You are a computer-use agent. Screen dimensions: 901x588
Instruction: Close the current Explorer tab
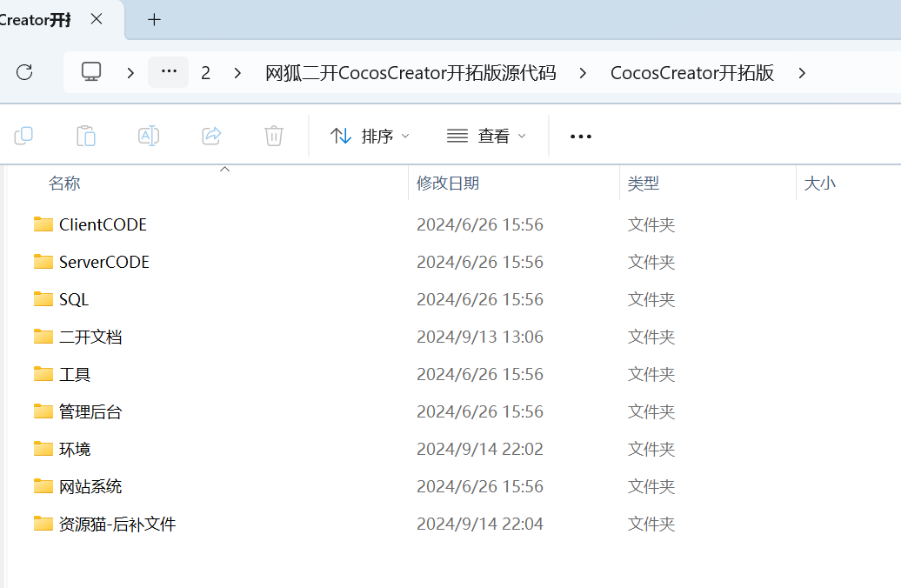pos(97,19)
